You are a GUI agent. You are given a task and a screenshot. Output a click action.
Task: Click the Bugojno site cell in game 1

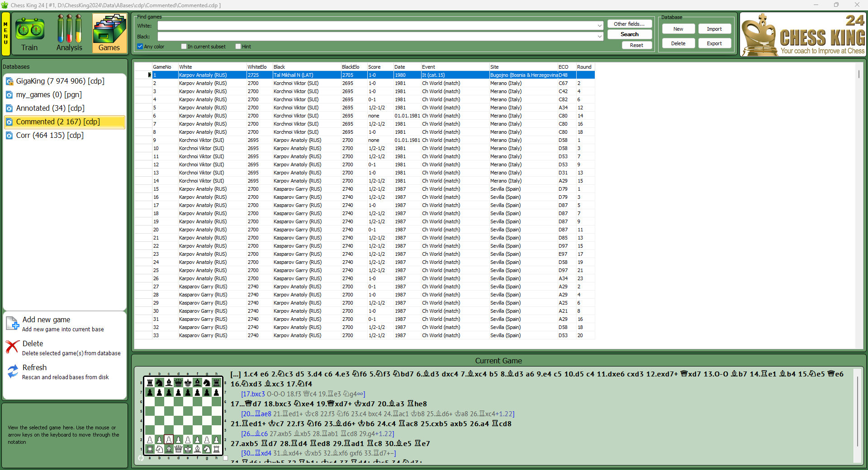pyautogui.click(x=523, y=75)
